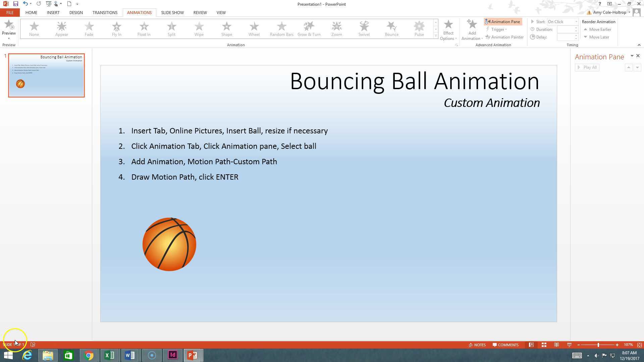
Task: Open Excel from the taskbar
Action: tap(109, 355)
